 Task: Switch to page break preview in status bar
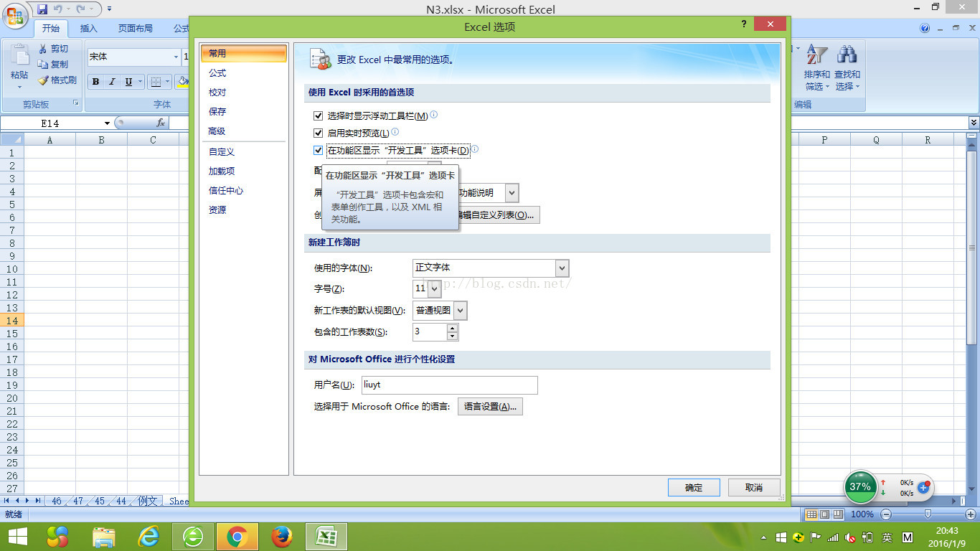837,514
